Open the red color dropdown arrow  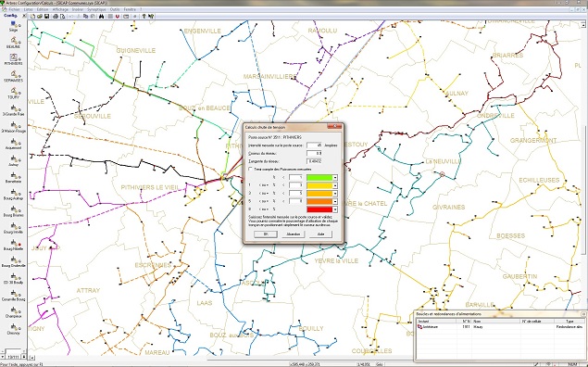[335, 209]
